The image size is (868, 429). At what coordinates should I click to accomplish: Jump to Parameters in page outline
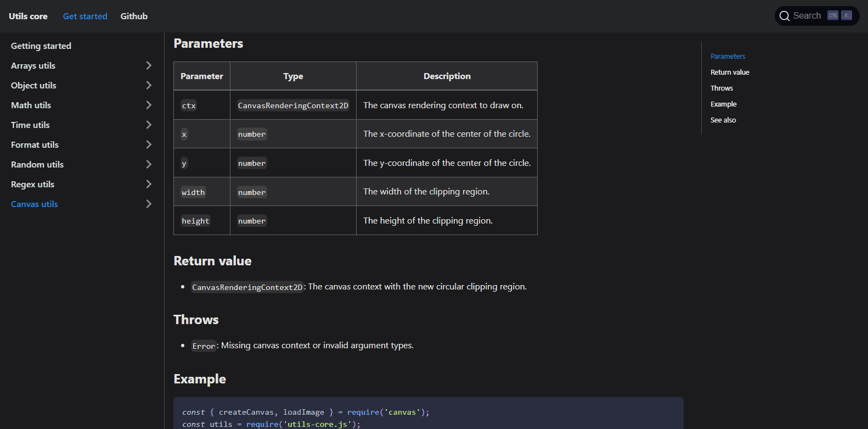pos(728,57)
